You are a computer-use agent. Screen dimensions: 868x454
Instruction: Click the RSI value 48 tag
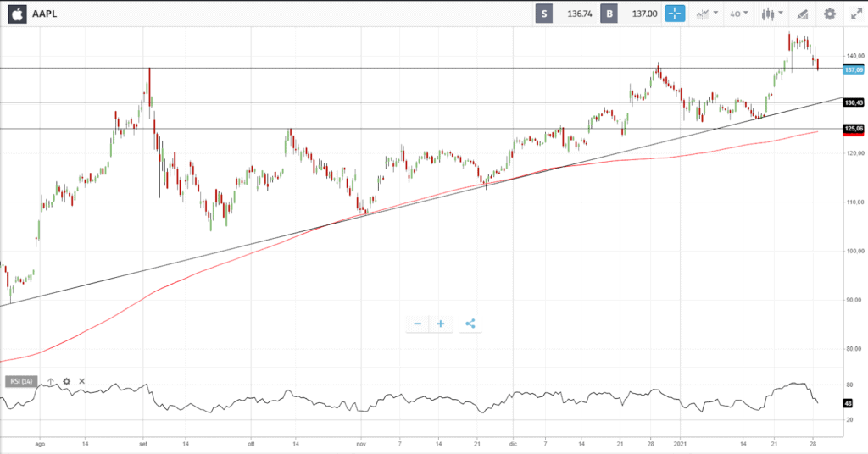tap(848, 403)
